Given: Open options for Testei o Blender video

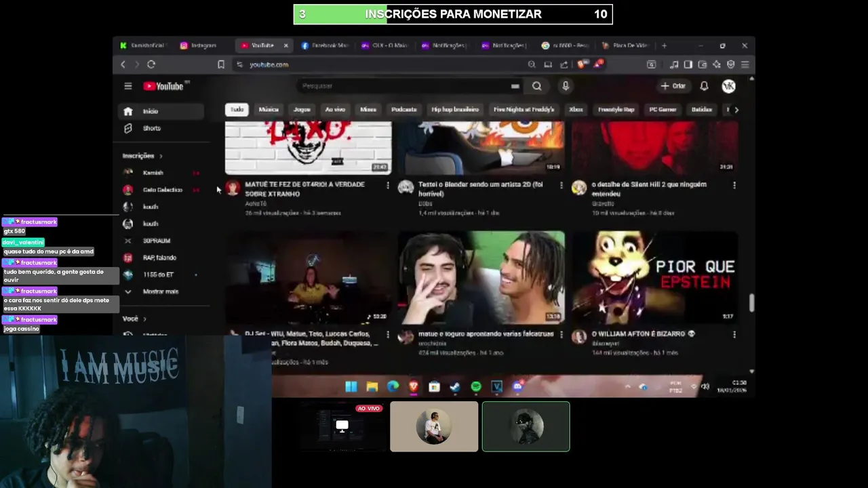Looking at the screenshot, I should pyautogui.click(x=561, y=185).
